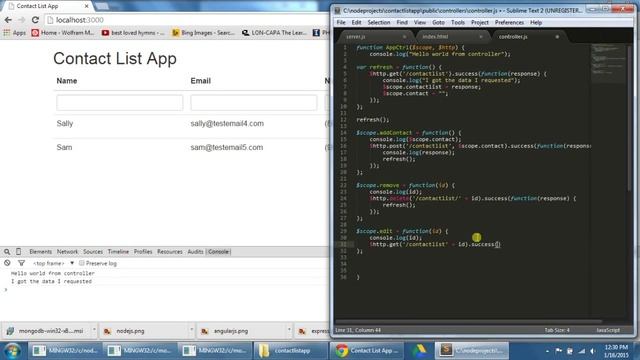Screen dimensions: 640x360
Task: Open contactlistapp folder taskbar item
Action: click(x=291, y=351)
